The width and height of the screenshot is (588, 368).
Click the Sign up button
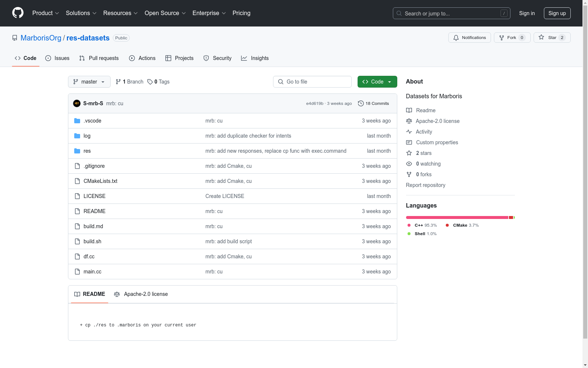coord(557,13)
